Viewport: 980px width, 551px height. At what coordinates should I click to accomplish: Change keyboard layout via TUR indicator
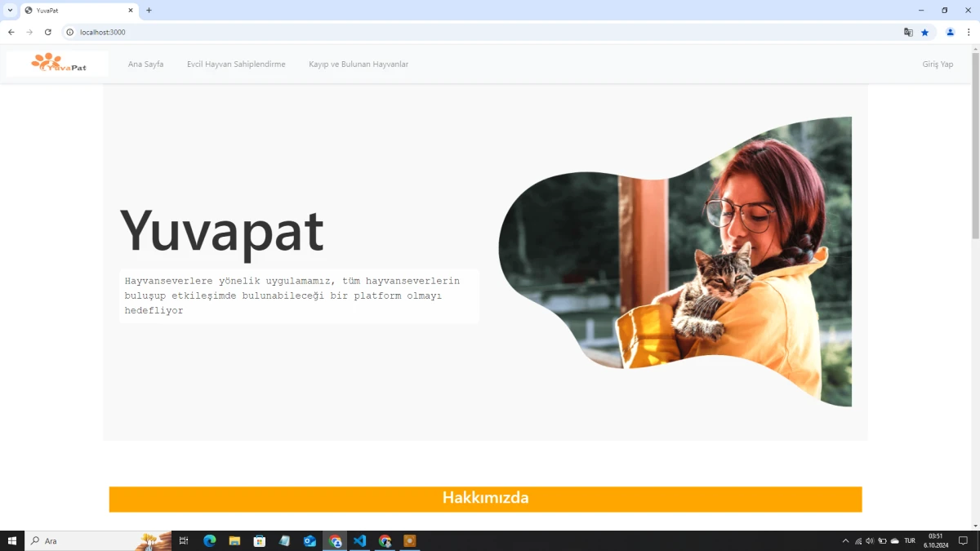click(909, 540)
